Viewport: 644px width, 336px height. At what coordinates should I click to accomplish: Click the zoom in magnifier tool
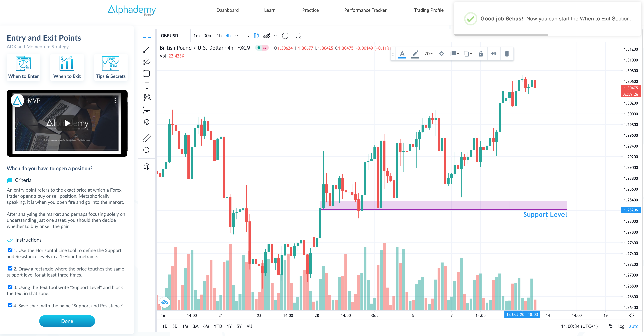point(147,150)
